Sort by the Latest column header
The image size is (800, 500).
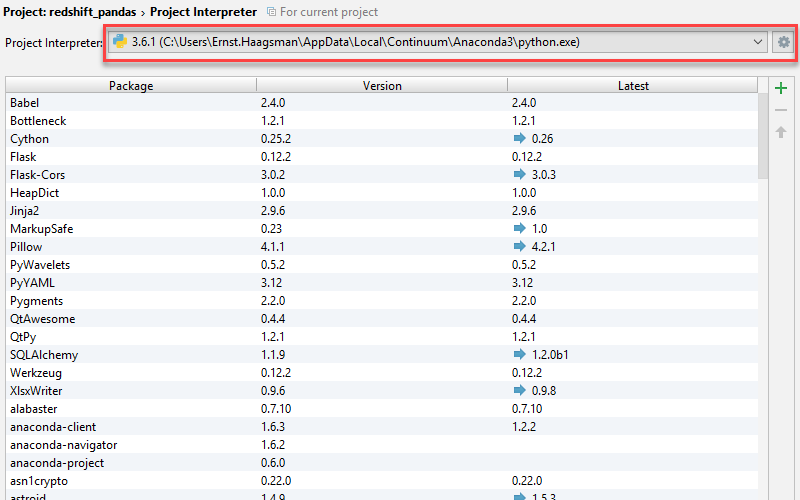pos(633,85)
